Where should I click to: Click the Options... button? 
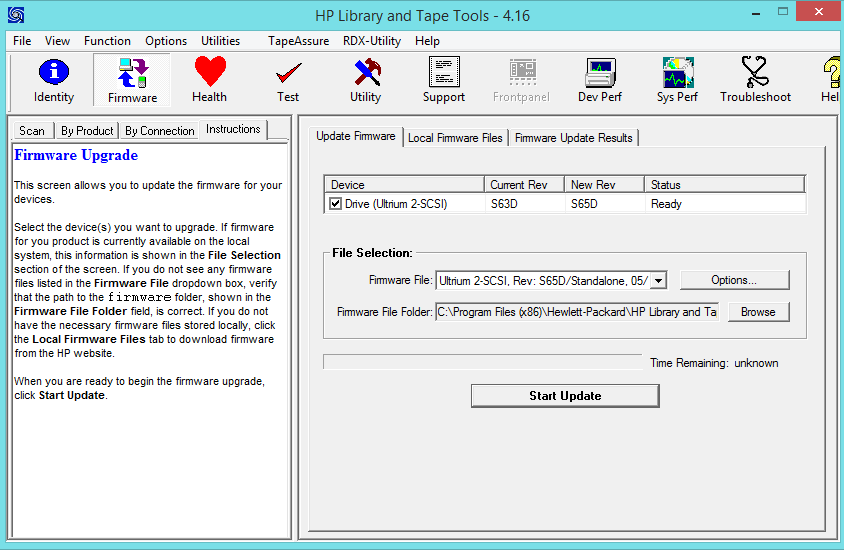[734, 280]
